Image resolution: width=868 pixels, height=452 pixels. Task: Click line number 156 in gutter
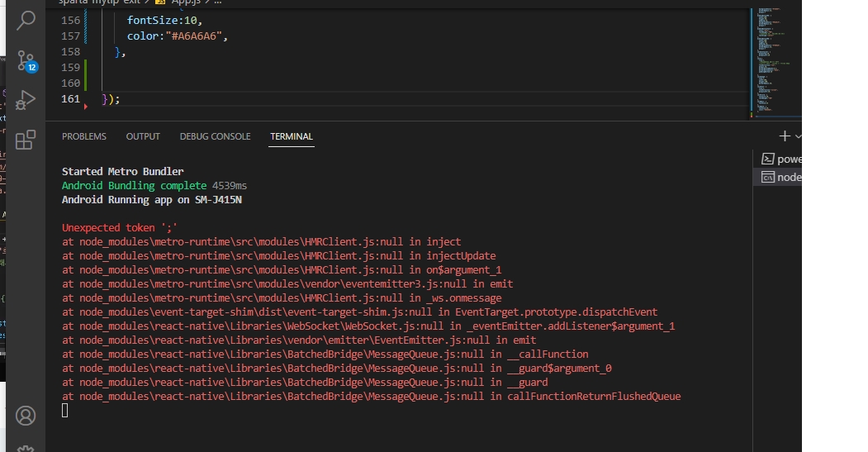pos(71,21)
